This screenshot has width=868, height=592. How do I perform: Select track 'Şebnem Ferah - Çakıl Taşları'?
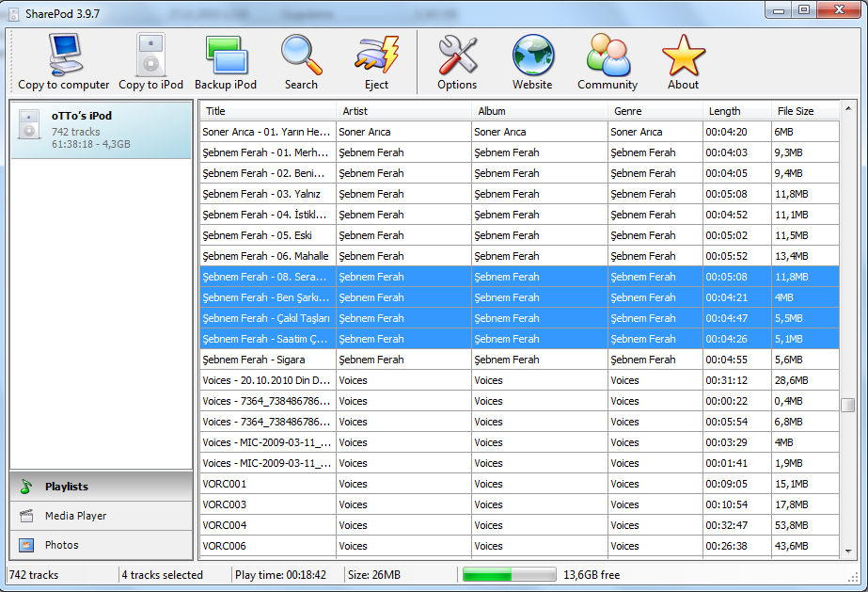pyautogui.click(x=268, y=318)
